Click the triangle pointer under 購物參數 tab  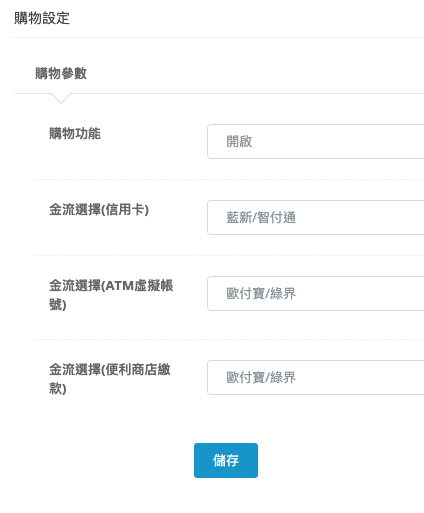click(61, 98)
